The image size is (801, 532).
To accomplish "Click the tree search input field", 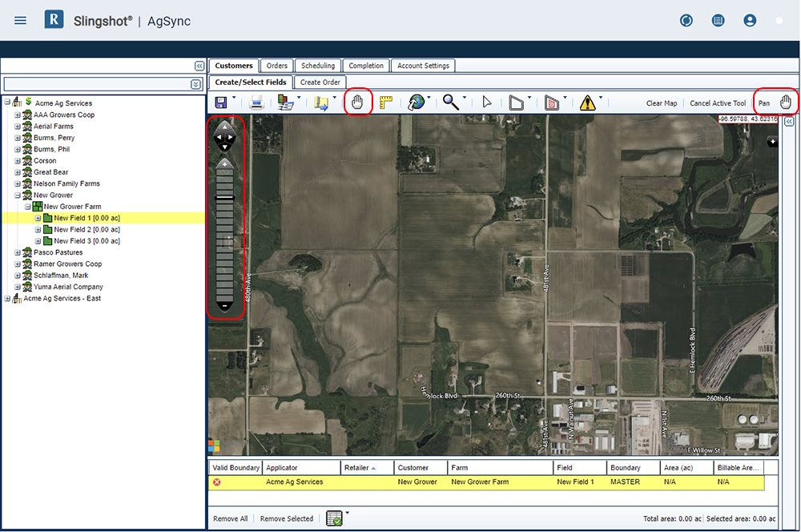I will [97, 84].
